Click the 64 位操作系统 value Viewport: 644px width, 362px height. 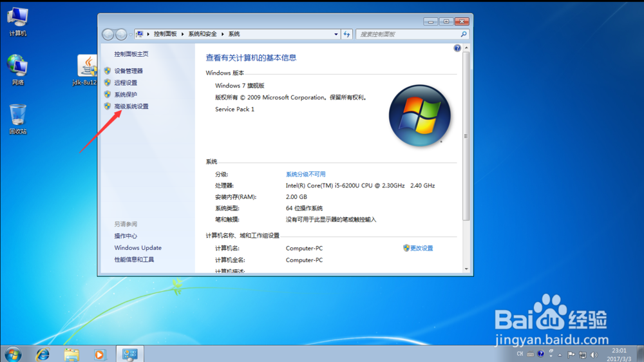(305, 208)
